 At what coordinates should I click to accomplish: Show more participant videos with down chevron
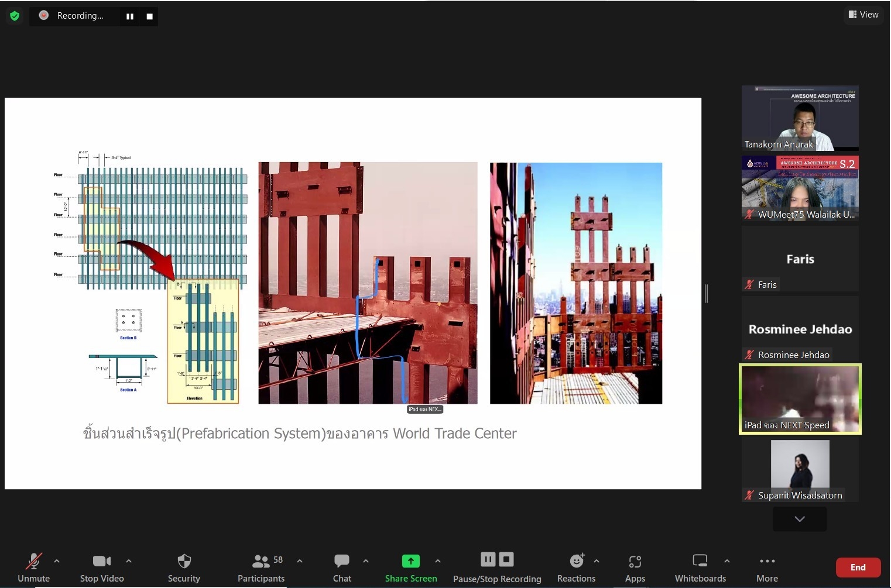[x=799, y=519]
